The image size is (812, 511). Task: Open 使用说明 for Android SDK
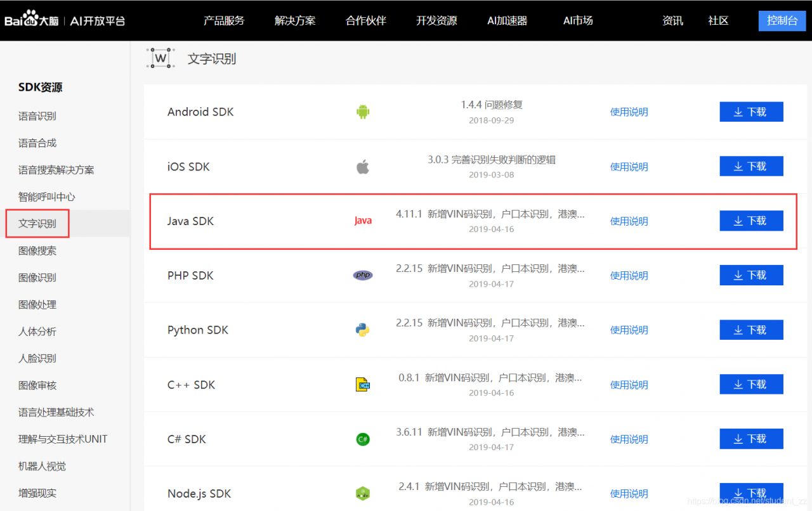click(629, 112)
